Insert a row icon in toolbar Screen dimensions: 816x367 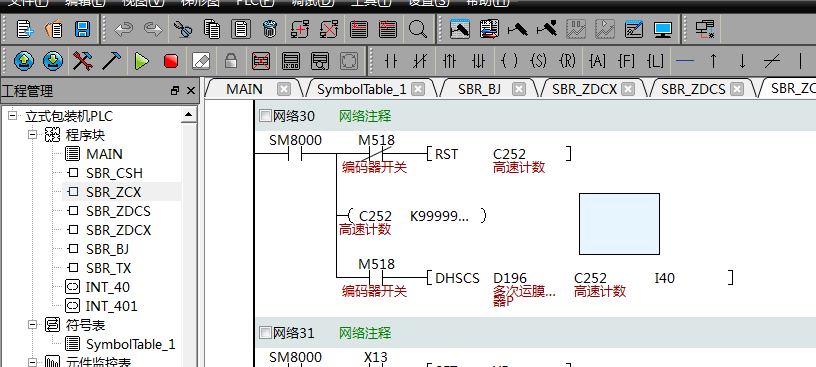coord(359,29)
